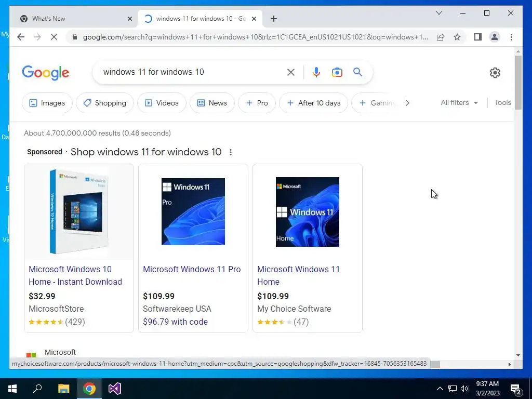The height and width of the screenshot is (399, 532).
Task: Share this page via share icon
Action: tap(441, 37)
